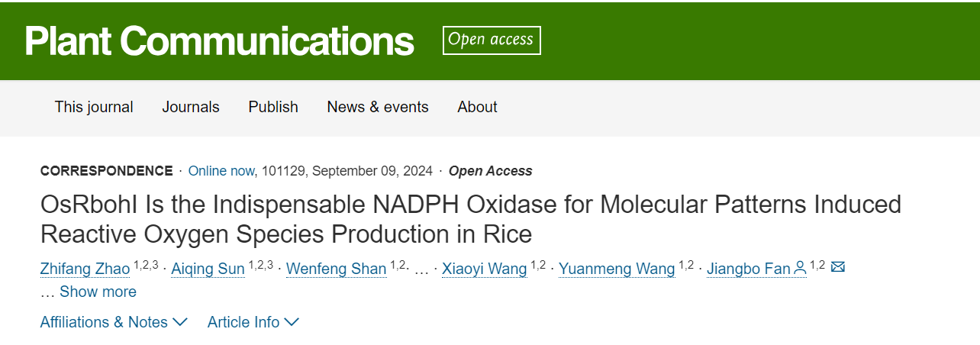Expand the Article Info section
980x345 pixels.
(253, 322)
